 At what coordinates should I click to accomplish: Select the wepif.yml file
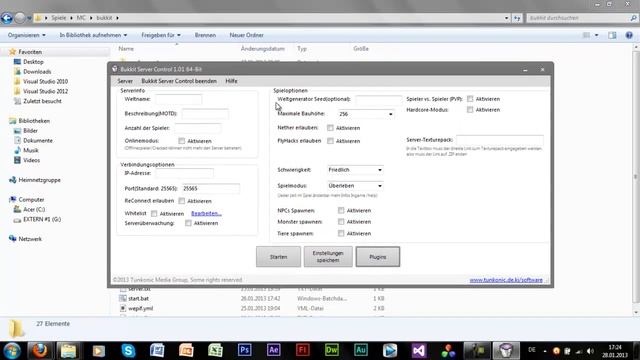[140, 308]
